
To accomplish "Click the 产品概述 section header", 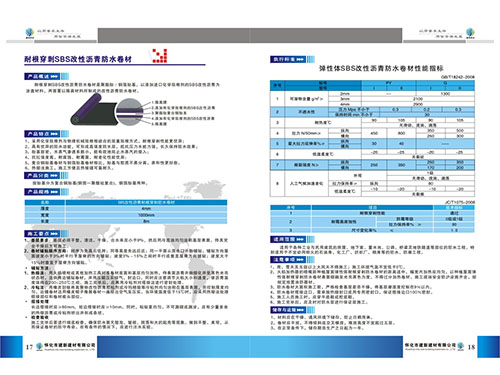I will [47, 76].
